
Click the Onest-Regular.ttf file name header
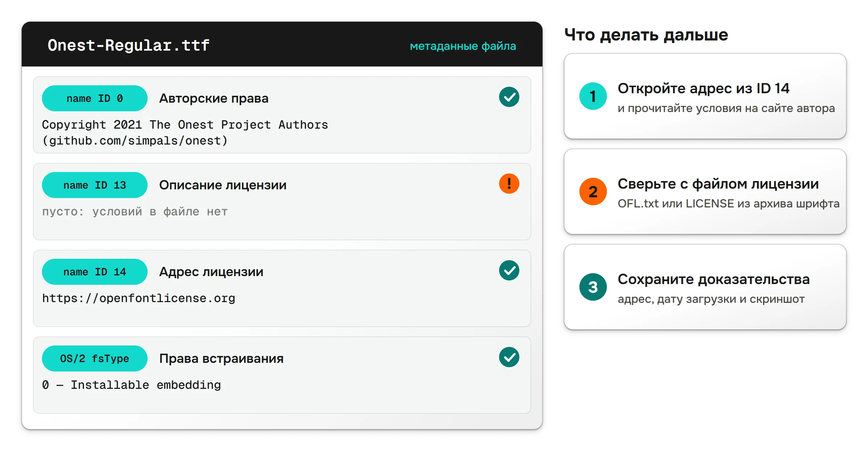pyautogui.click(x=128, y=45)
